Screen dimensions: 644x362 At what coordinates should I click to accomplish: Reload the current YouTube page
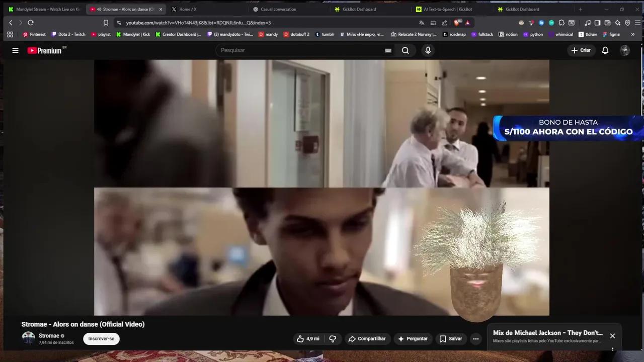(31, 23)
